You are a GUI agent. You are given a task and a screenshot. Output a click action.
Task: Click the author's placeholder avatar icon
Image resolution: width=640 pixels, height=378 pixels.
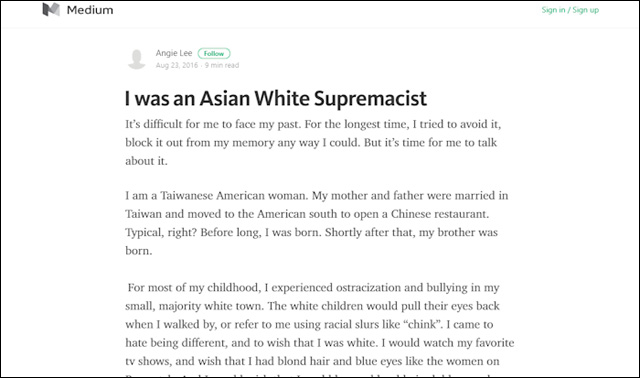(x=137, y=59)
